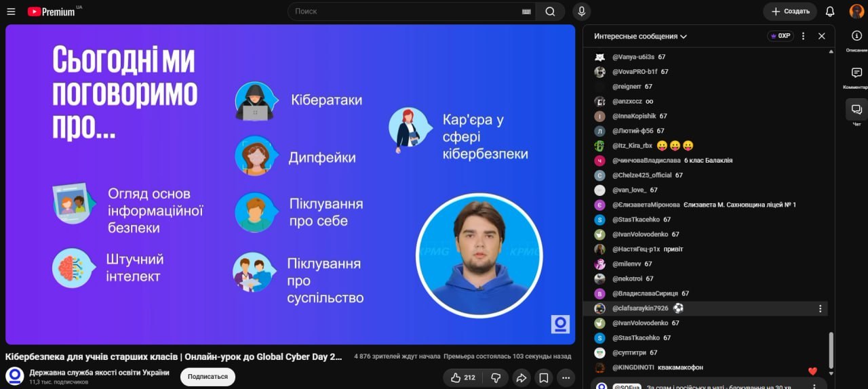
Task: Click the channel watermark logo in video corner
Action: coord(561,324)
